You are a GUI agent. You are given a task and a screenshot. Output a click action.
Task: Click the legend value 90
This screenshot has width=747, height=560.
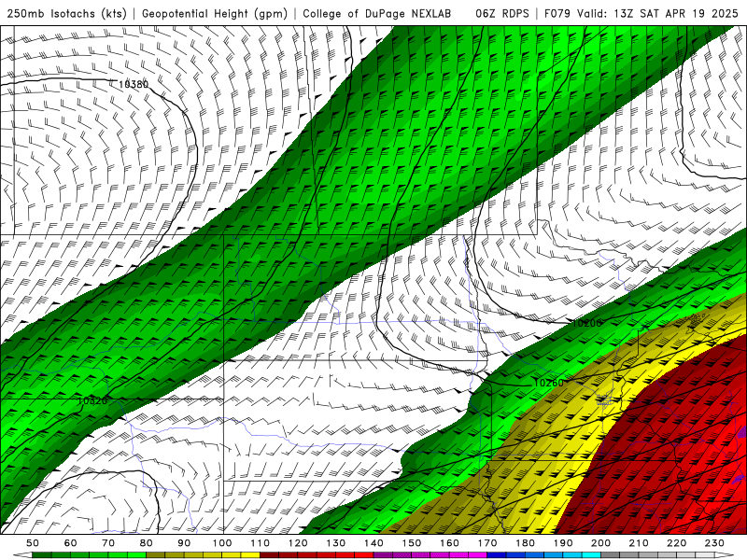pos(184,543)
